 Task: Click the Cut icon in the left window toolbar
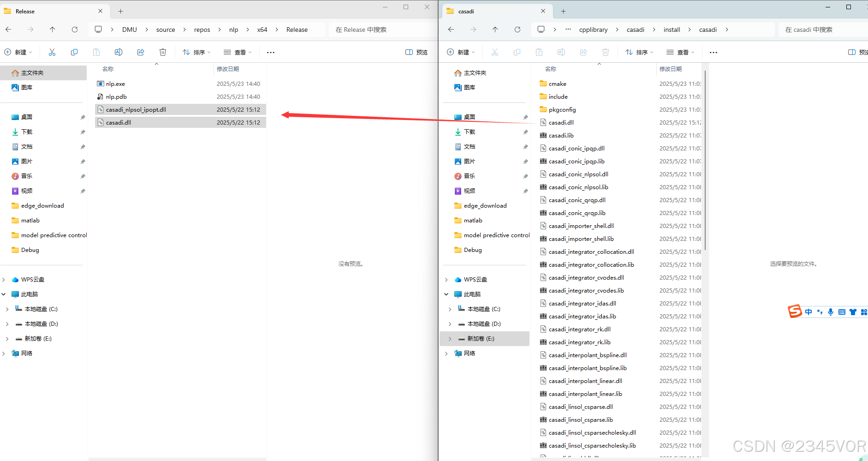52,52
